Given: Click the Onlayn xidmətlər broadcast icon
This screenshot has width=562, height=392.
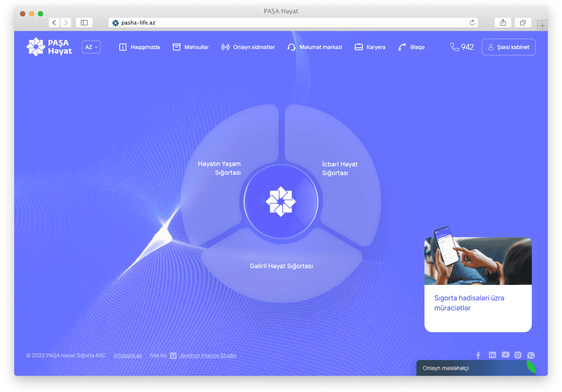Looking at the screenshot, I should tap(225, 47).
